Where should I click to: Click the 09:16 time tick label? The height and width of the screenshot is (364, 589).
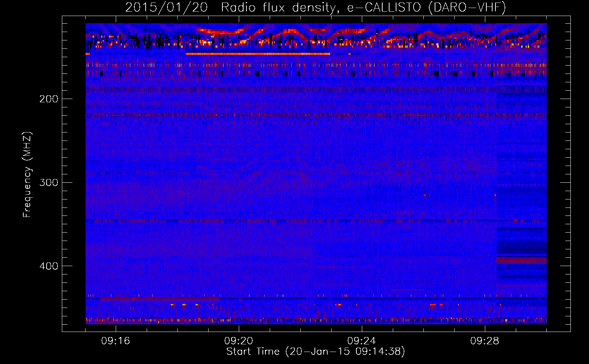116,341
